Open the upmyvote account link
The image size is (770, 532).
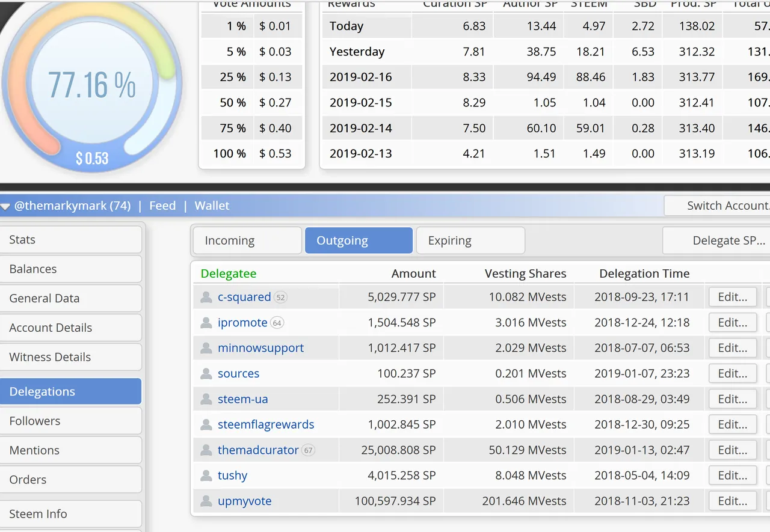(x=245, y=501)
